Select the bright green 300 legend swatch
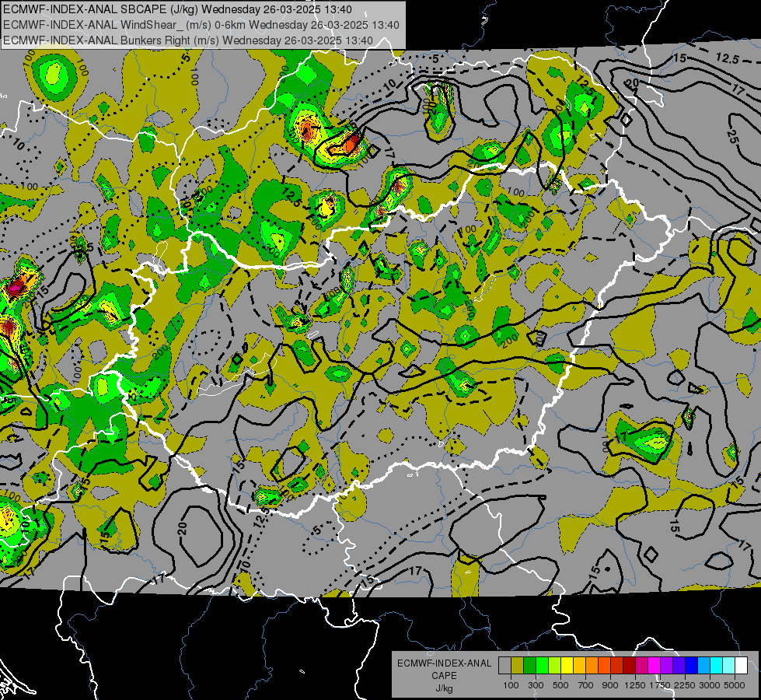The width and height of the screenshot is (761, 700). [542, 666]
